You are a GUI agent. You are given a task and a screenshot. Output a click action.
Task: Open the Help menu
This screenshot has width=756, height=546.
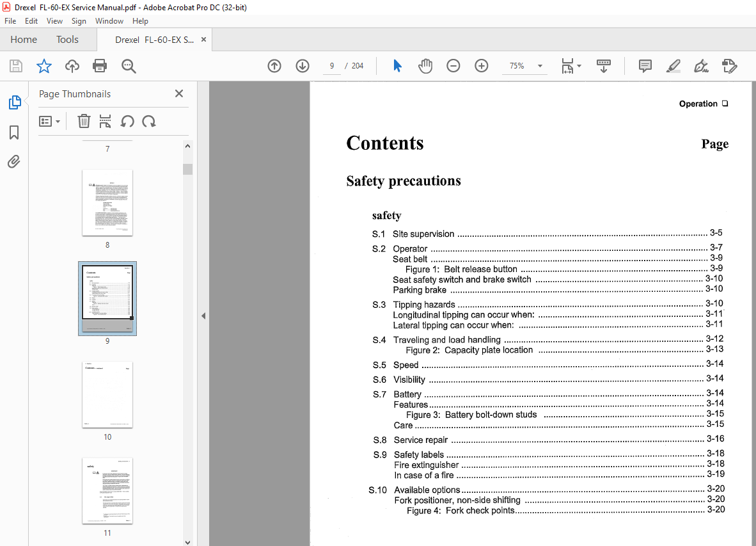[140, 20]
